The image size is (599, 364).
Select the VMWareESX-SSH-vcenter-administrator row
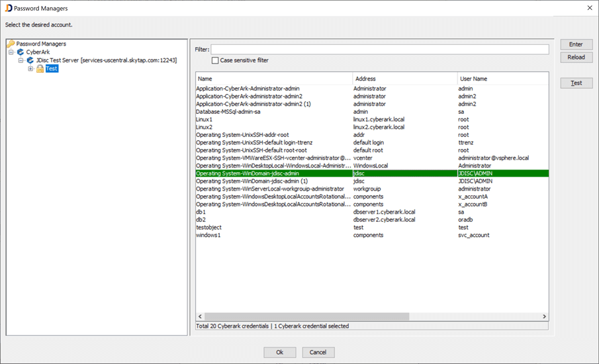(x=372, y=158)
